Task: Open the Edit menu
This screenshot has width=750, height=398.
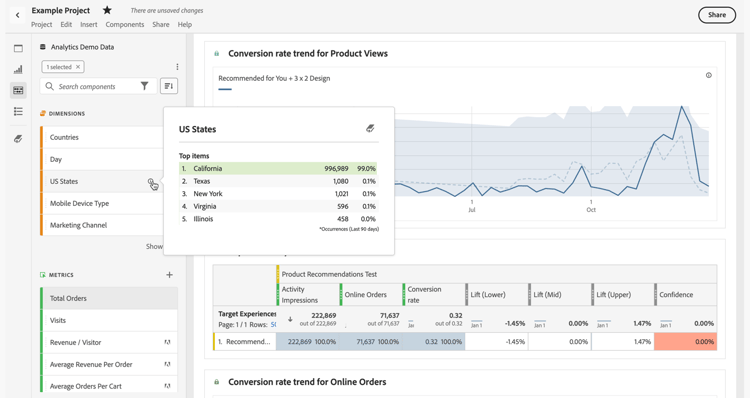Action: click(x=66, y=24)
